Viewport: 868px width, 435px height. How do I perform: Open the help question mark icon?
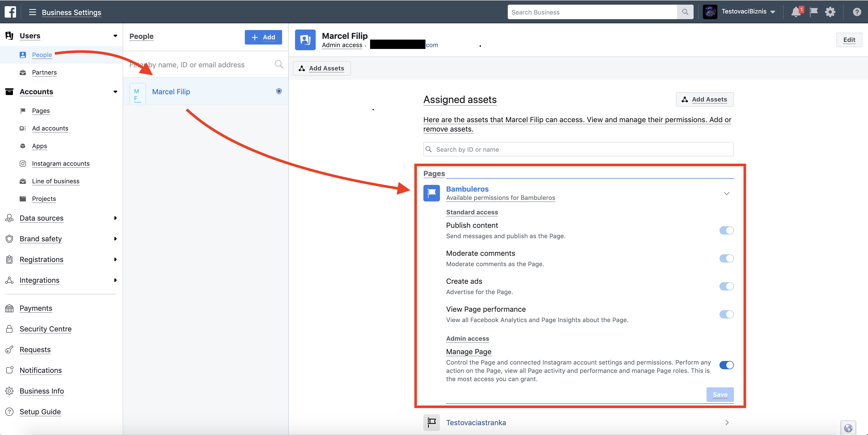pos(857,12)
